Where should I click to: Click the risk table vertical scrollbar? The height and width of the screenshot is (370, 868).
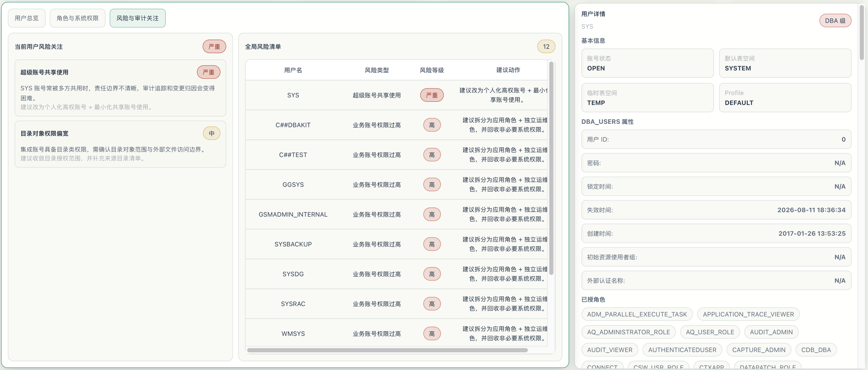551,168
